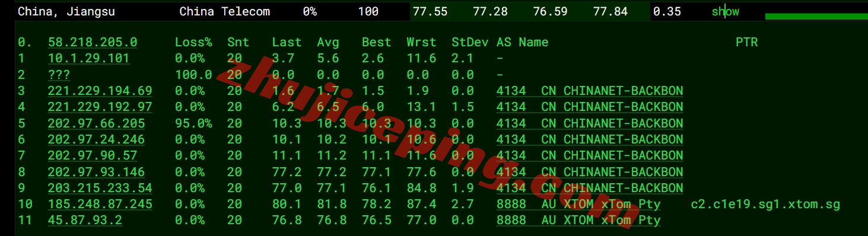Select the China, Jiangsu location cell

click(66, 11)
